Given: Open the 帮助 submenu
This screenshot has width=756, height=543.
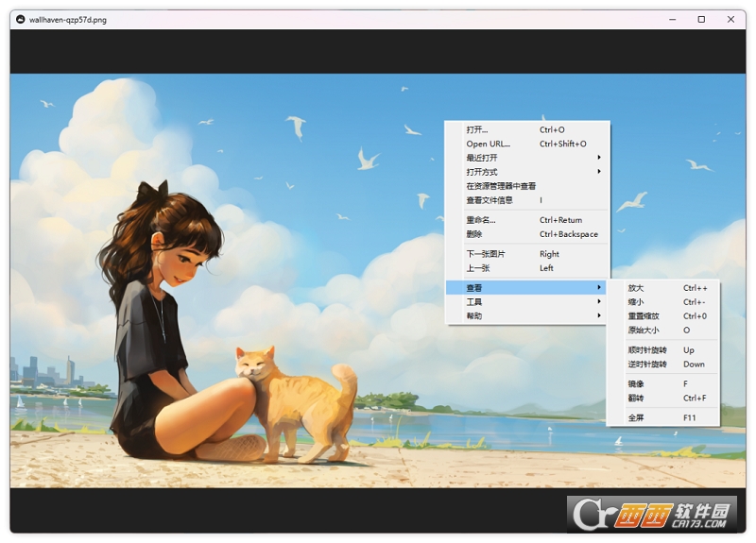Looking at the screenshot, I should tap(526, 316).
